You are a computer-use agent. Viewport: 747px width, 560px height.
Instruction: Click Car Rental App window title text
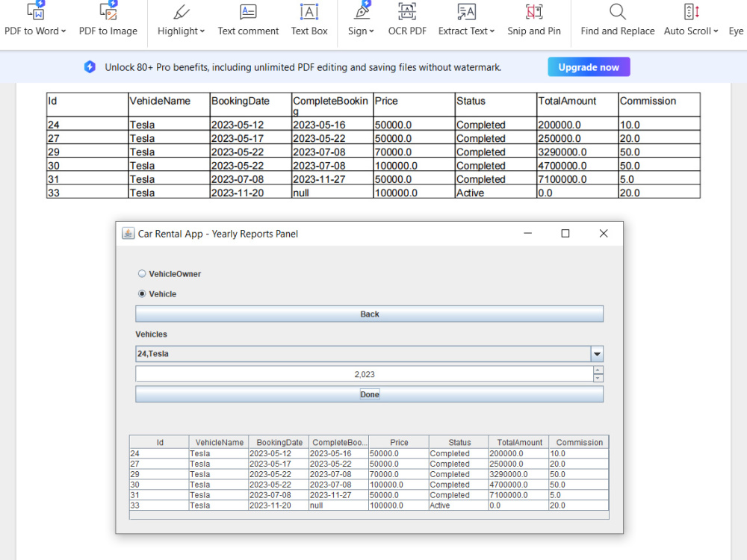pyautogui.click(x=217, y=234)
